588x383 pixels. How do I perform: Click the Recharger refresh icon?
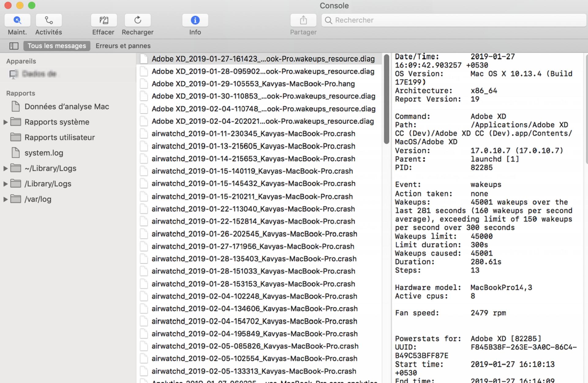point(137,20)
